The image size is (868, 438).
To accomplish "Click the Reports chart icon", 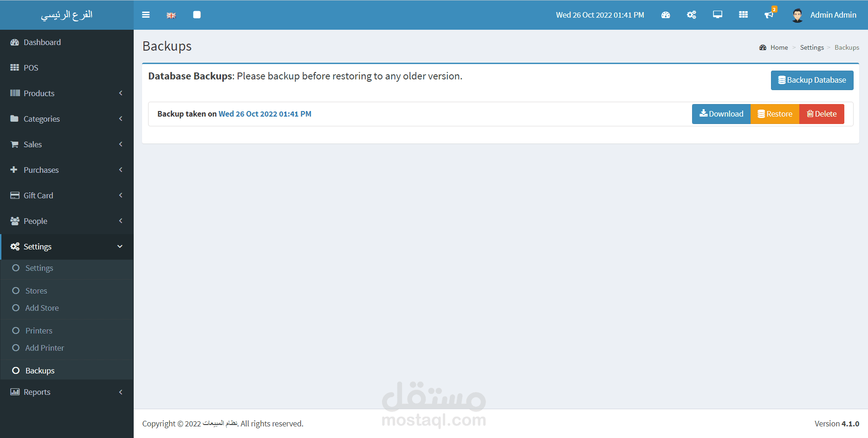I will click(x=15, y=392).
